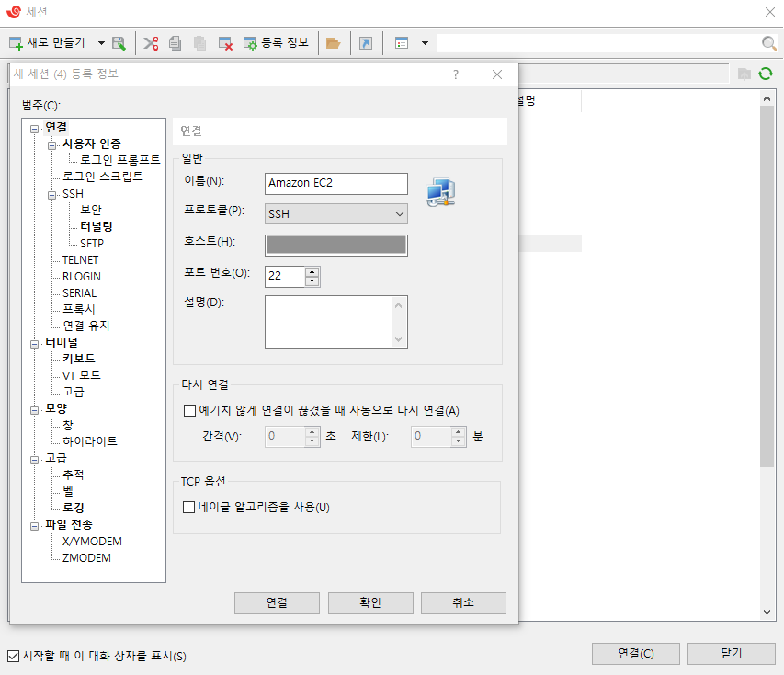Image resolution: width=784 pixels, height=675 pixels.
Task: Increase the 포트 번호 with the up arrow
Action: pyautogui.click(x=312, y=271)
